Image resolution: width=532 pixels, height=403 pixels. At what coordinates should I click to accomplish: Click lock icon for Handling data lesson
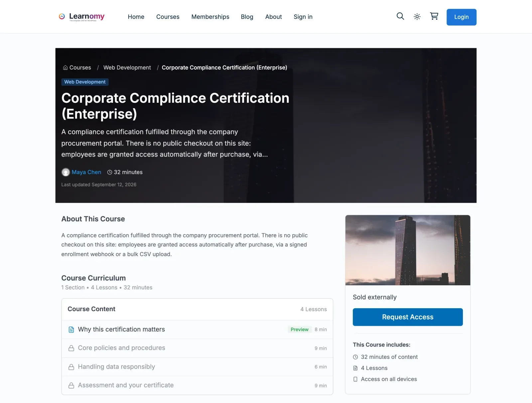point(71,367)
